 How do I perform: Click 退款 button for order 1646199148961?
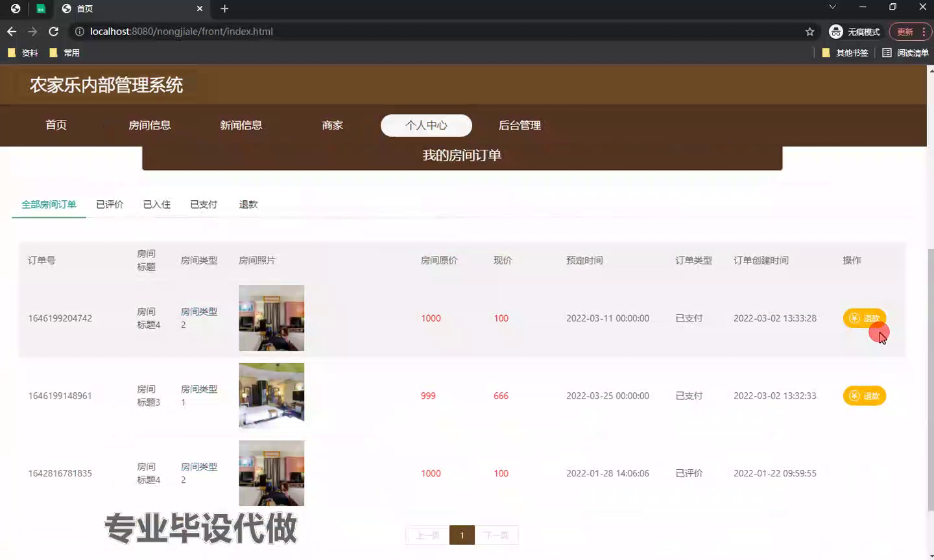864,395
